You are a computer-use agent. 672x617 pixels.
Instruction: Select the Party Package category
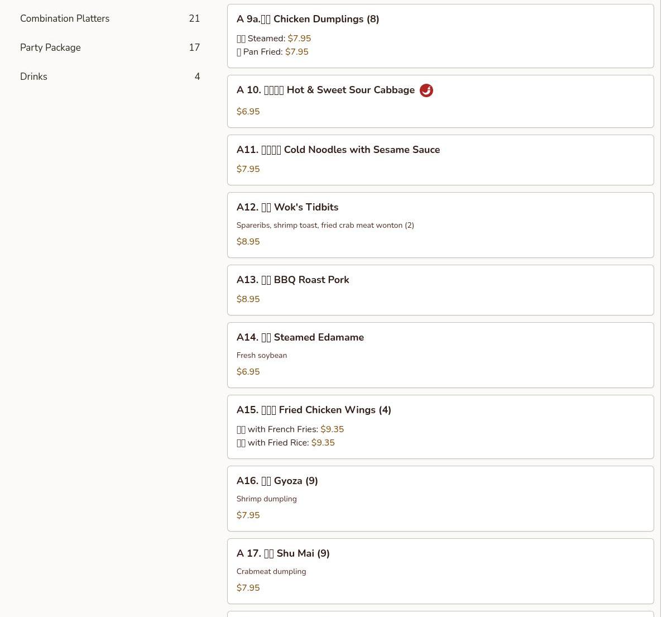pyautogui.click(x=50, y=47)
